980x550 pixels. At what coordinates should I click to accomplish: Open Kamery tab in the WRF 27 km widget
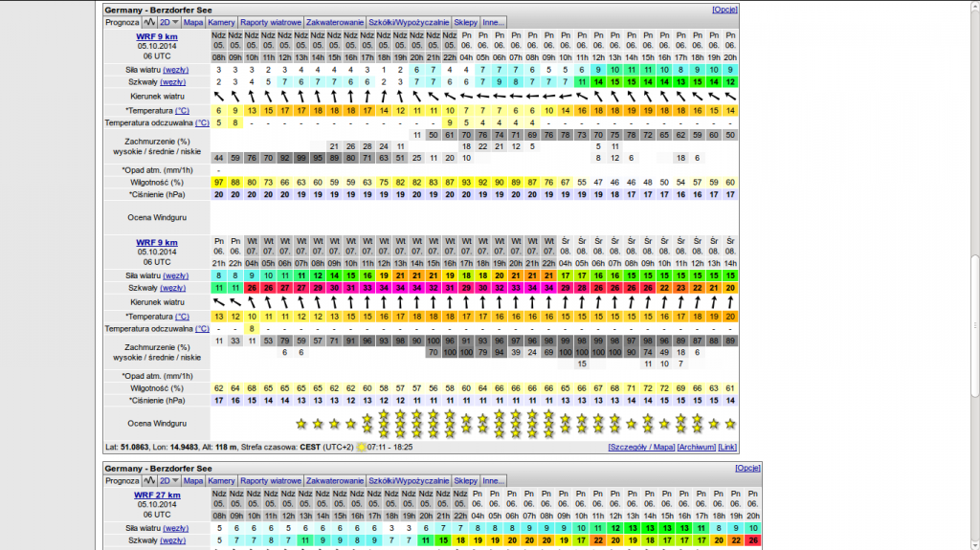[x=221, y=480]
